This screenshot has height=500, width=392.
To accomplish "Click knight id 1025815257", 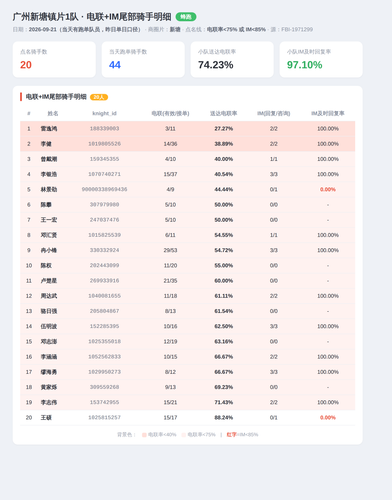I will (x=104, y=418).
